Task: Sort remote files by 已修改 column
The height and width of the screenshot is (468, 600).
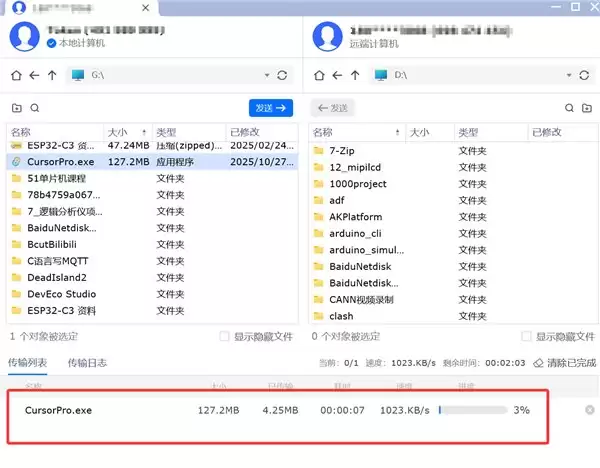Action: (563, 132)
